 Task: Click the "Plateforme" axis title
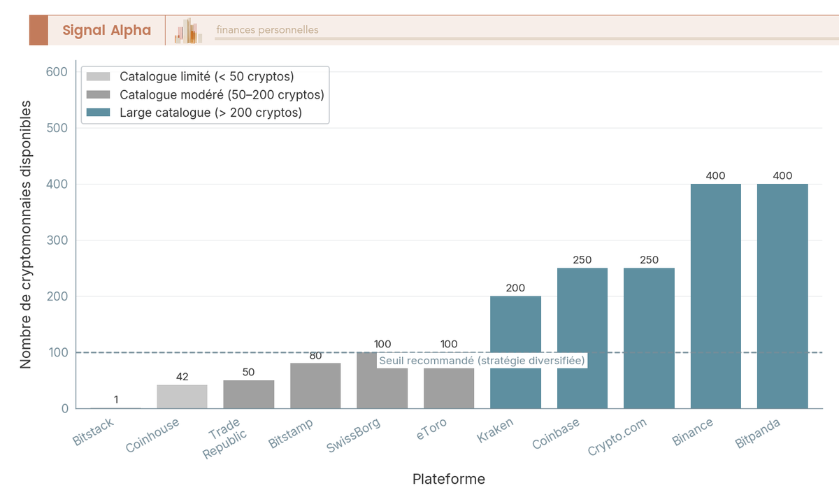[x=448, y=479]
